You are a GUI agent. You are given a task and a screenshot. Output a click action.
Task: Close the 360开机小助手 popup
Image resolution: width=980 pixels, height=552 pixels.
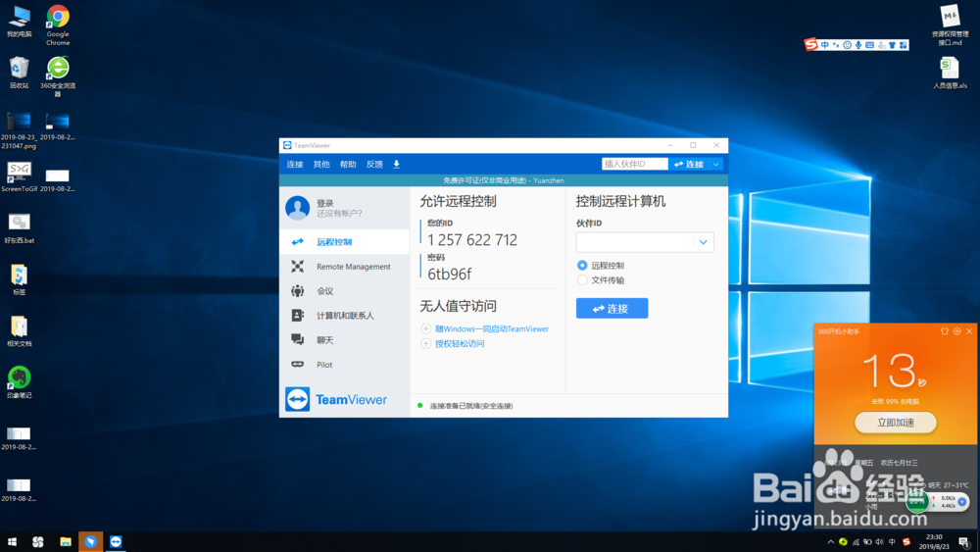point(969,331)
